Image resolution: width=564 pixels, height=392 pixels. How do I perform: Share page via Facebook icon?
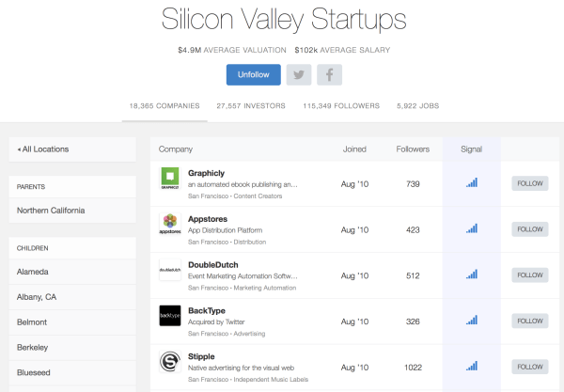click(328, 75)
